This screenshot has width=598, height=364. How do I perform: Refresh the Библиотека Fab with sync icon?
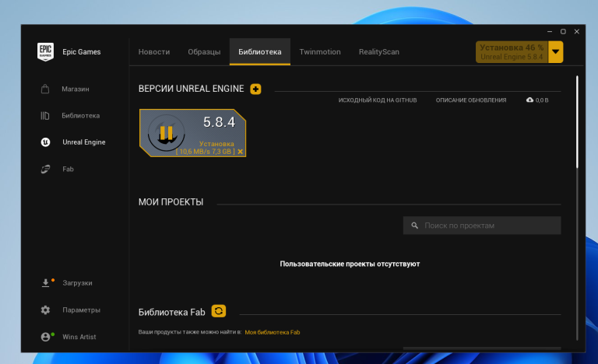tap(219, 311)
